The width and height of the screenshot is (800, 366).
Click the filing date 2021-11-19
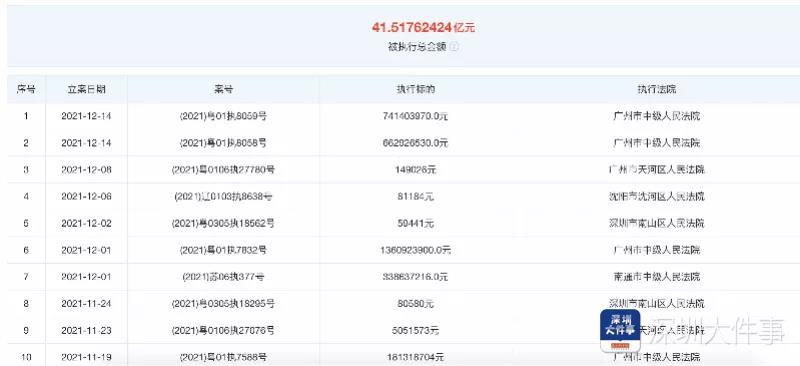(x=86, y=357)
